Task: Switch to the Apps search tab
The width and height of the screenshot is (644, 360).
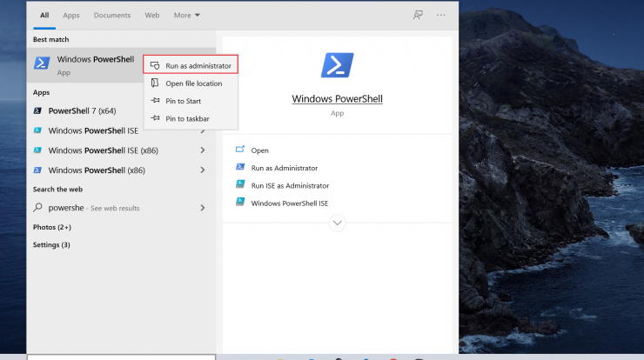Action: coord(71,15)
